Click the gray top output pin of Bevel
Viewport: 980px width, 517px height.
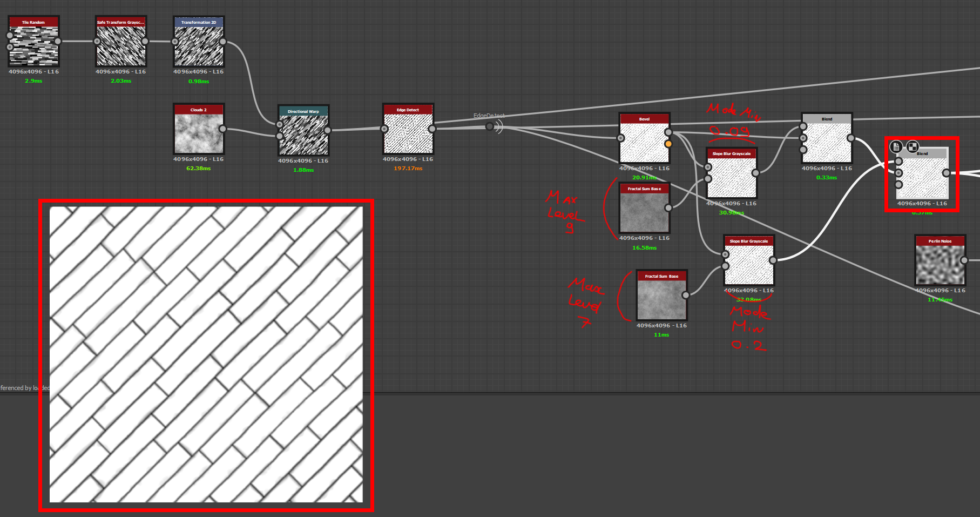click(x=668, y=132)
